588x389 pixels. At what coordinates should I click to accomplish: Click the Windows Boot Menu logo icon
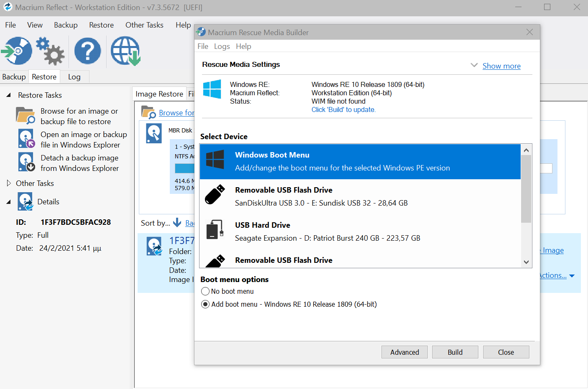(x=215, y=160)
